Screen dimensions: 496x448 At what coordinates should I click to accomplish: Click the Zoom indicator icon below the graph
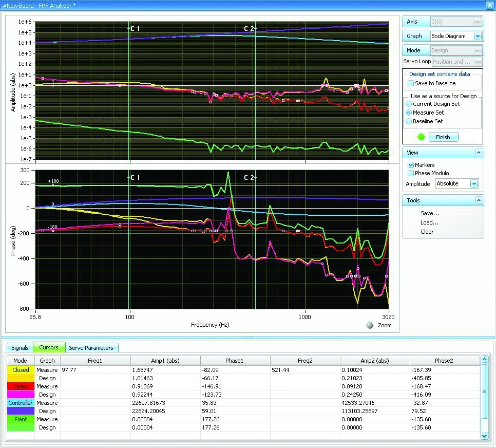point(370,325)
